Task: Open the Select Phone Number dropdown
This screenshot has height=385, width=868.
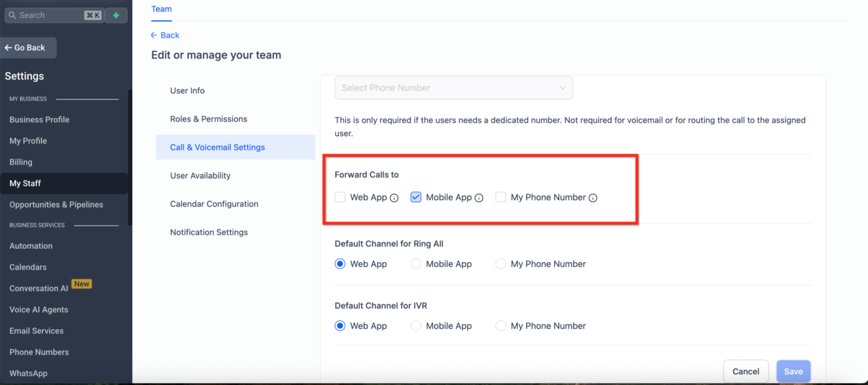Action: pos(453,88)
